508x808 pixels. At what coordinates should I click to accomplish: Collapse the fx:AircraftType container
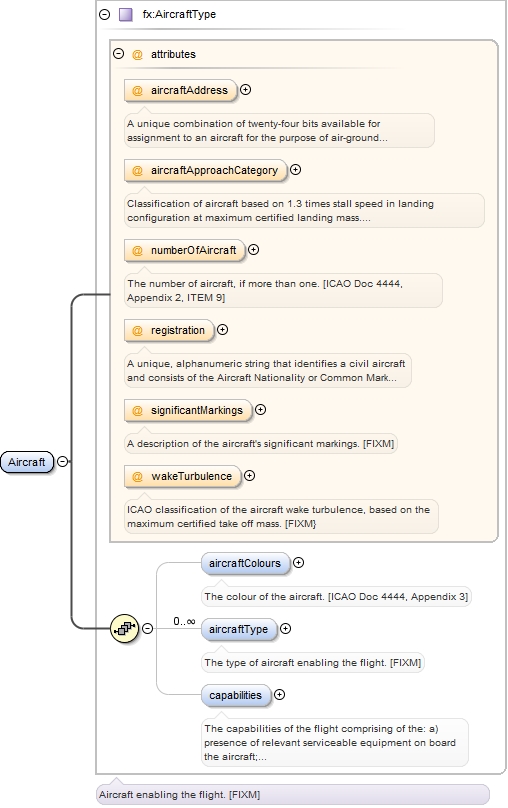(x=105, y=14)
